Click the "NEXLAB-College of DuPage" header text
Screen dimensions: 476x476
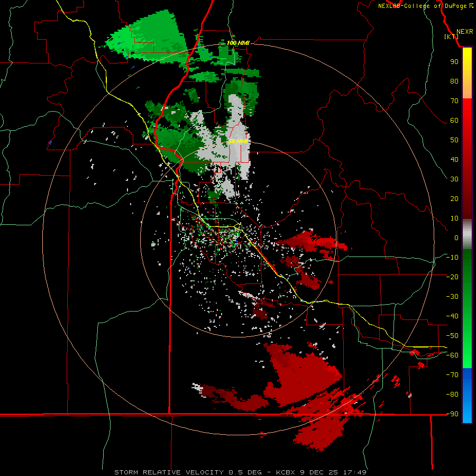coord(423,6)
